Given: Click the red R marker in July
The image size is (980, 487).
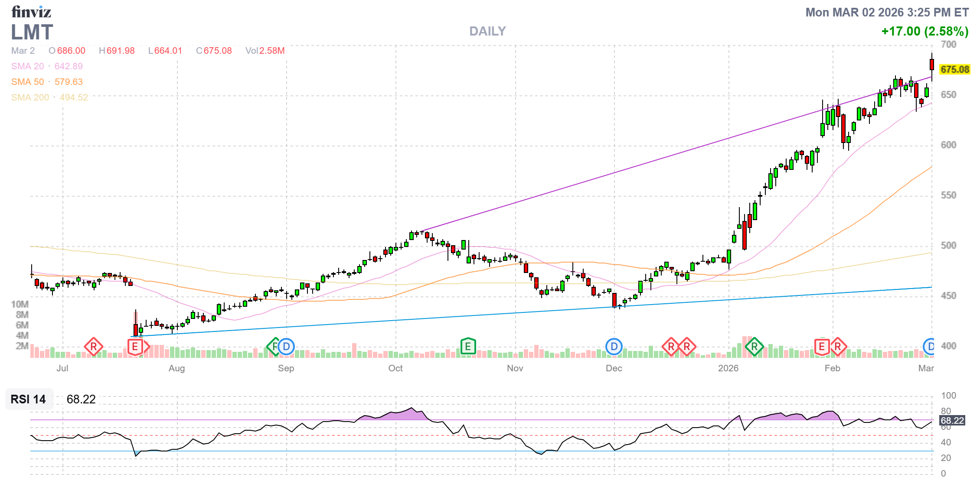Looking at the screenshot, I should [x=93, y=347].
